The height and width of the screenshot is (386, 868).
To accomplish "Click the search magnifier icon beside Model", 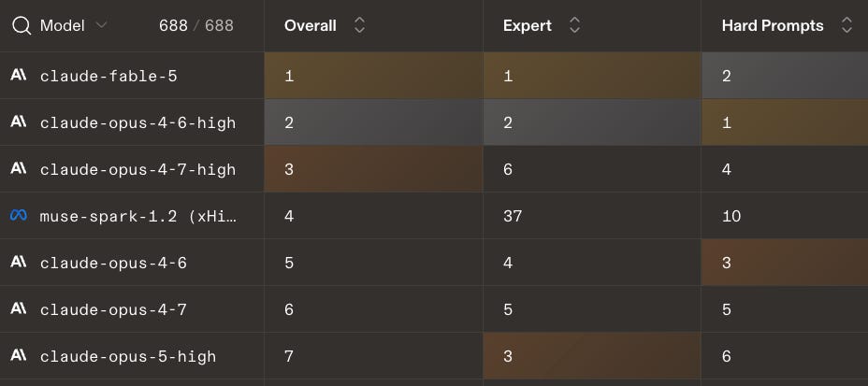I will tap(21, 25).
